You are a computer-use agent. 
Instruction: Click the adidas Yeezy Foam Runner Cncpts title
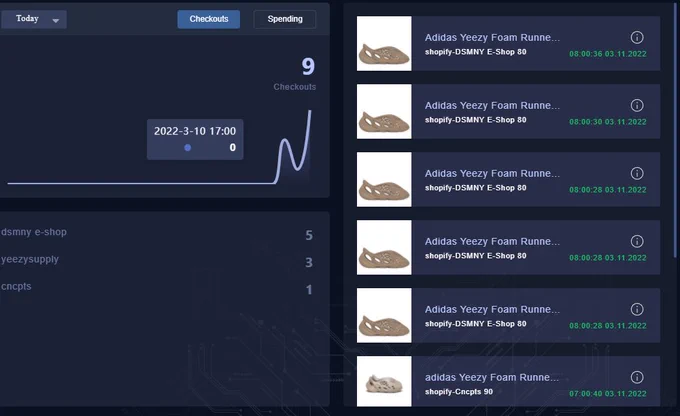point(492,377)
